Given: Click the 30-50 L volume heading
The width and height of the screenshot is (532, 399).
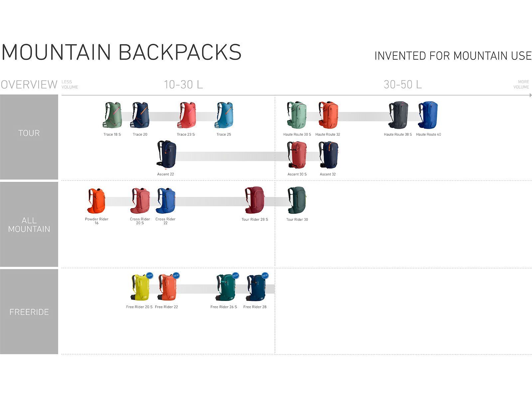Looking at the screenshot, I should coord(403,84).
